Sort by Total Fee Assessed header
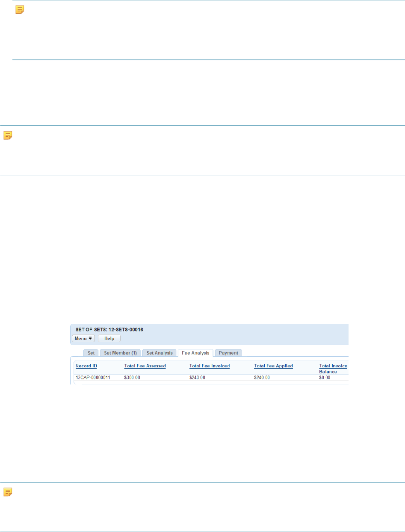 (145, 366)
